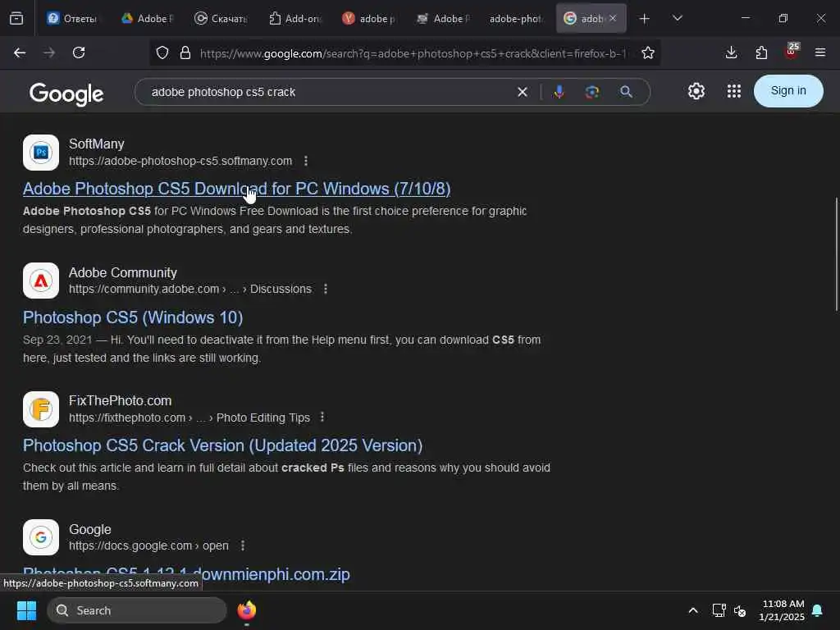Screen dimensions: 840x630
Task: Switch to adobe-phot tab
Action: [515, 19]
